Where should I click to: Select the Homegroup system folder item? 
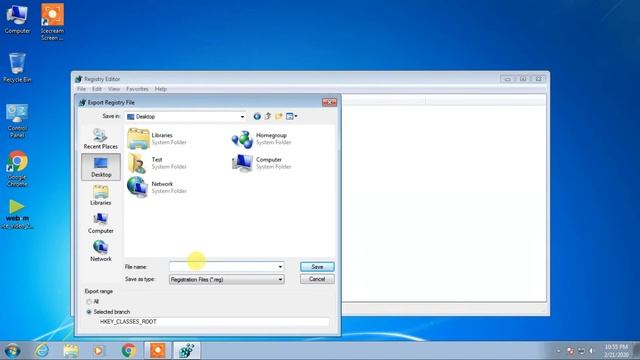262,139
